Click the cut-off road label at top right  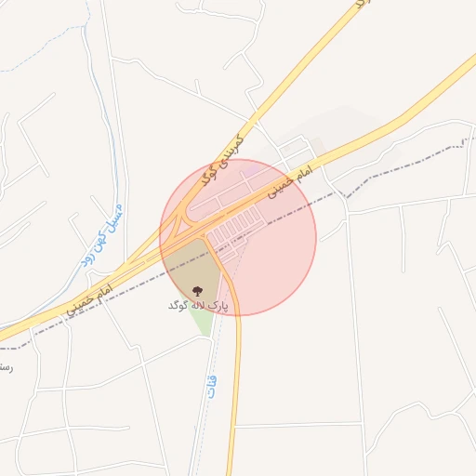[x=363, y=4]
